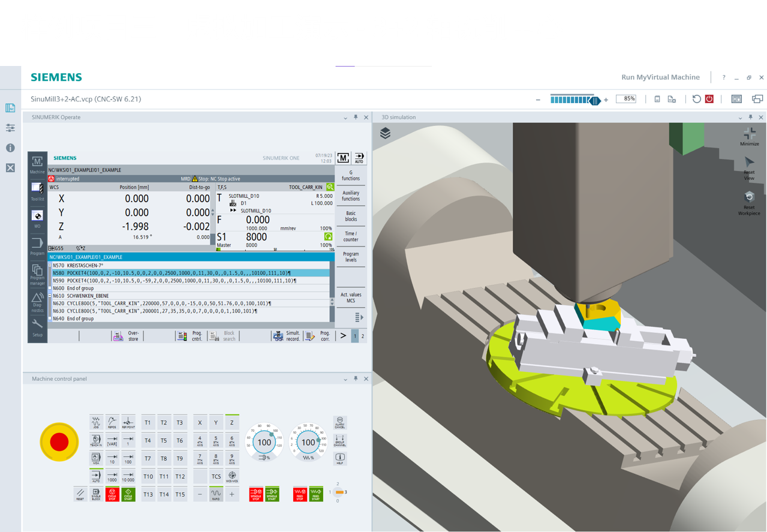This screenshot has width=767, height=532.
Task: Toggle the RAPID override key
Action: [x=216, y=494]
